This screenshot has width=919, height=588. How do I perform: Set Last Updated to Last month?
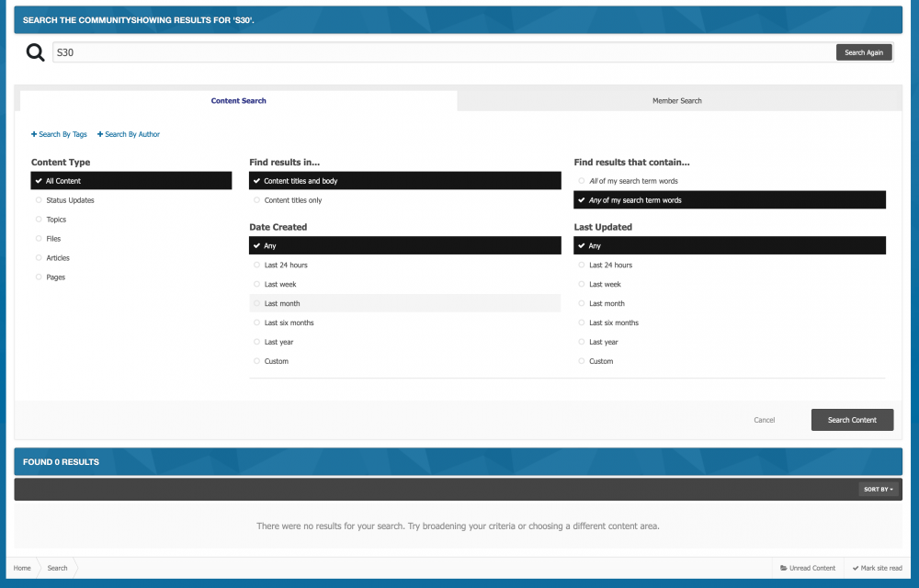point(730,303)
